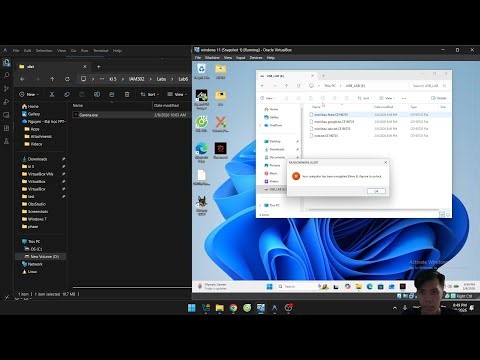Screen dimensions: 480x360
Task: Open VS Code Source Control icon
Action: tap(6, 89)
